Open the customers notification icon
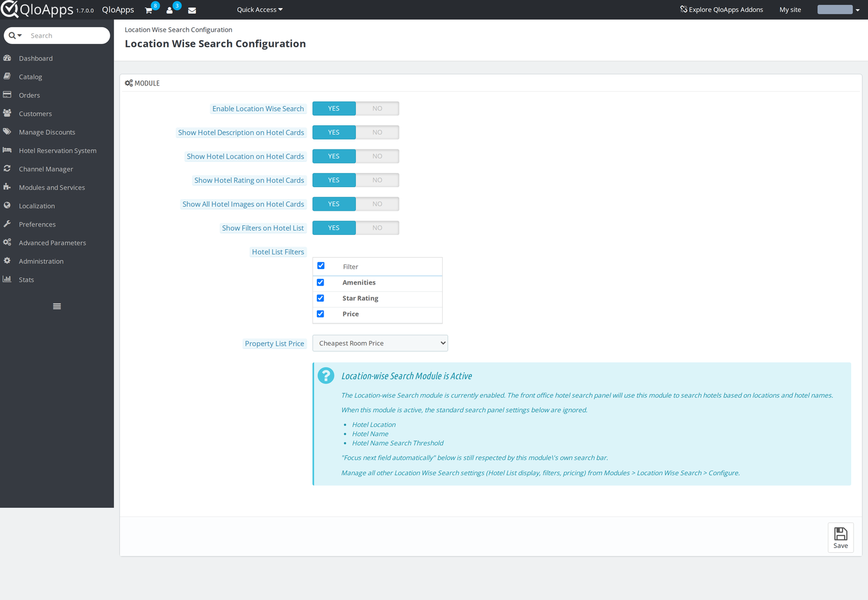Viewport: 868px width, 600px height. click(x=169, y=11)
